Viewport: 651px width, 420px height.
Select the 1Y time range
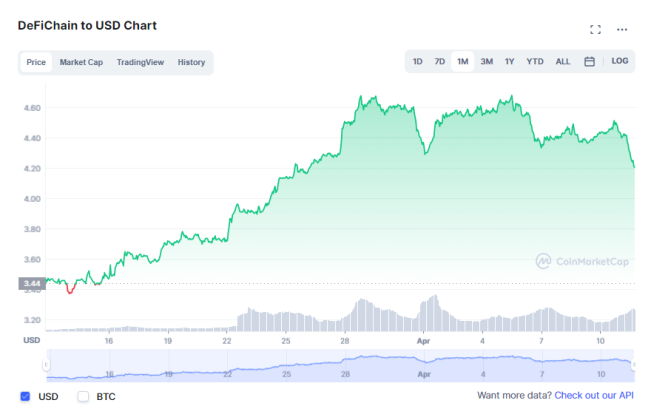point(509,61)
